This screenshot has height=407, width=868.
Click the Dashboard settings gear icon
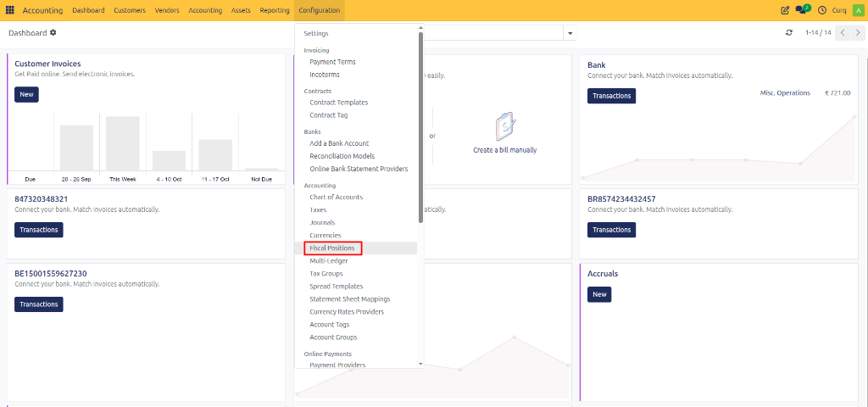point(53,33)
